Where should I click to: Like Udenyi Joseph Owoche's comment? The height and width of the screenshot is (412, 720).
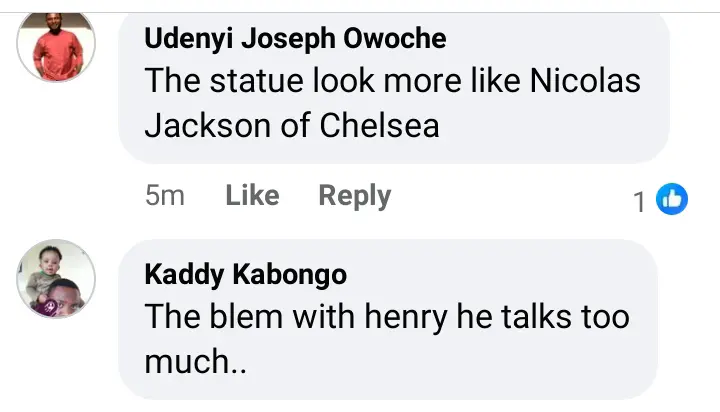(x=252, y=196)
